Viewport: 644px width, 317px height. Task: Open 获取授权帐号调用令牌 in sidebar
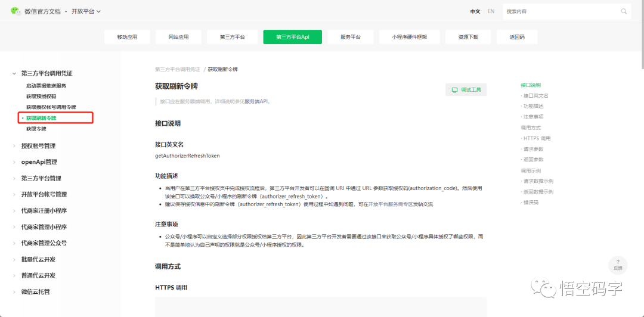point(51,107)
